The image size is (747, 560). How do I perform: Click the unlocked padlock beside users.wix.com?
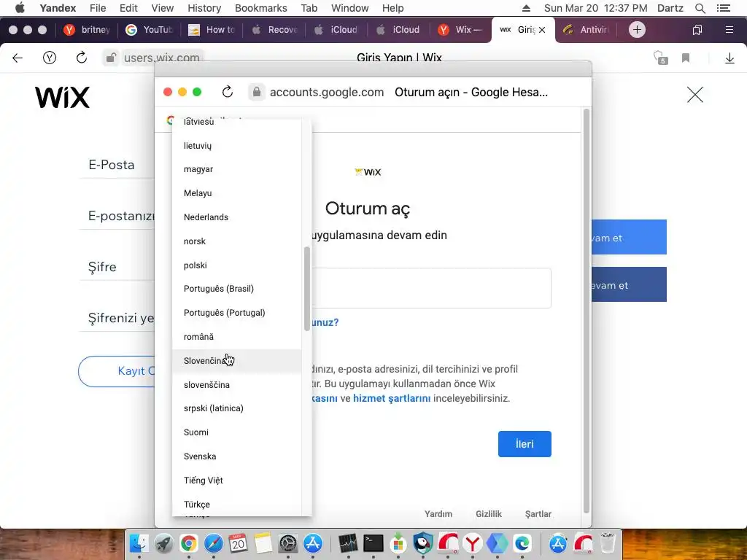(111, 58)
